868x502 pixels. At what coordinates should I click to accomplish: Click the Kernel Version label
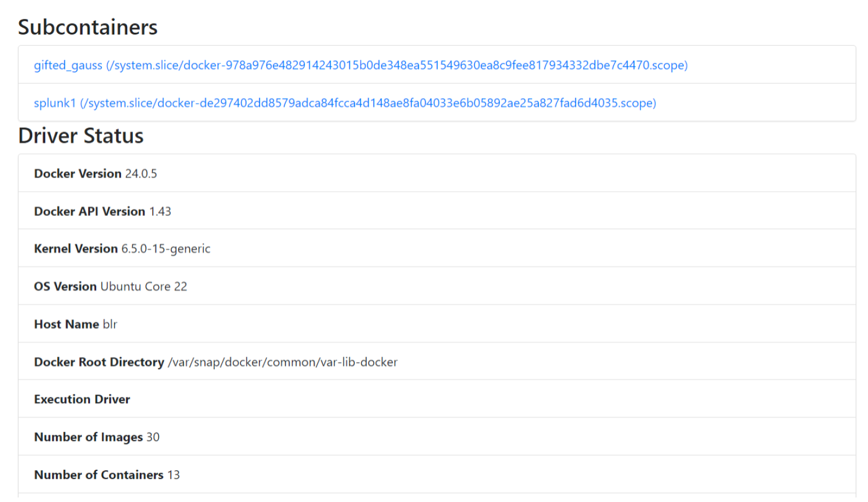(76, 249)
